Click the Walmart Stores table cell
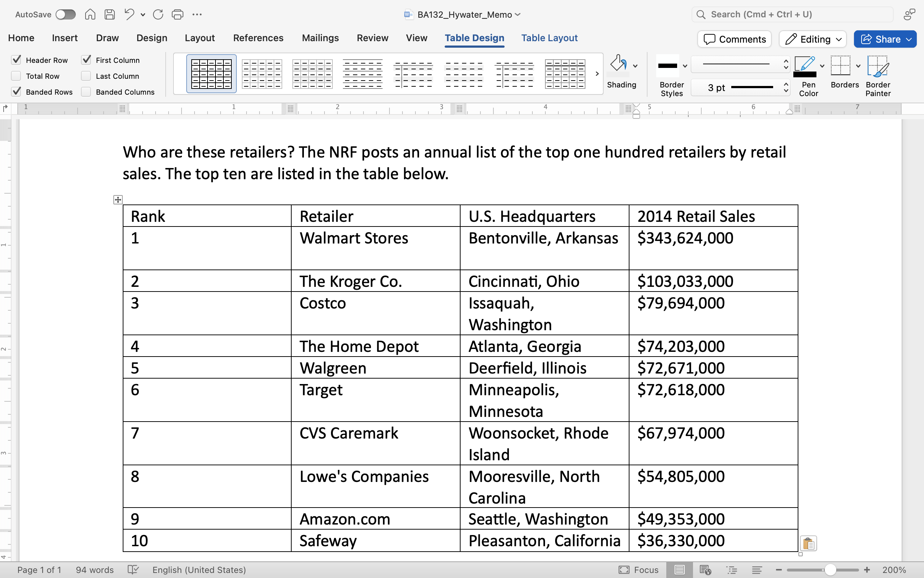Screen dimensions: 924x578 point(376,248)
